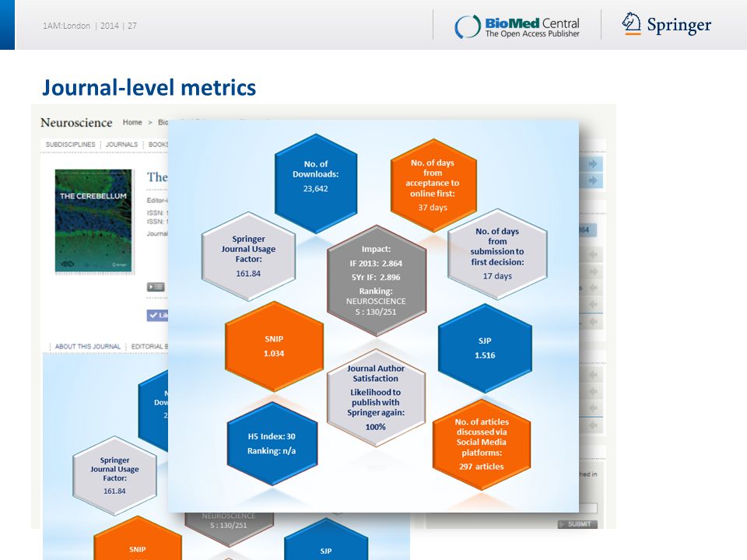Click the partially hidden Like button

[x=158, y=315]
